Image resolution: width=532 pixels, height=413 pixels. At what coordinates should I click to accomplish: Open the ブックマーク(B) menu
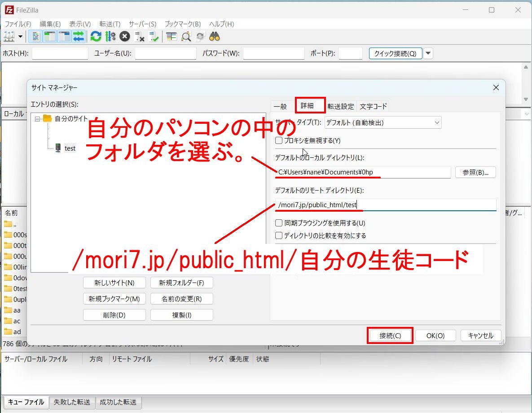(183, 24)
